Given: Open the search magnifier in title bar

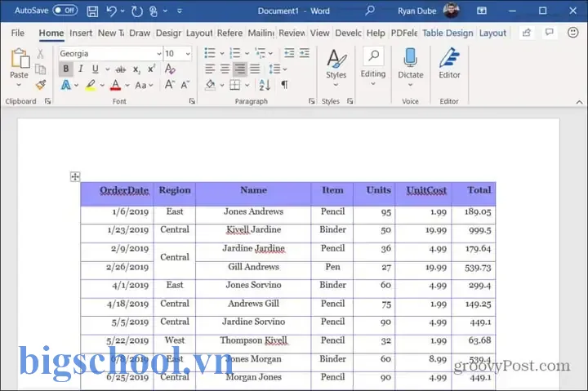Looking at the screenshot, I should click(x=370, y=11).
